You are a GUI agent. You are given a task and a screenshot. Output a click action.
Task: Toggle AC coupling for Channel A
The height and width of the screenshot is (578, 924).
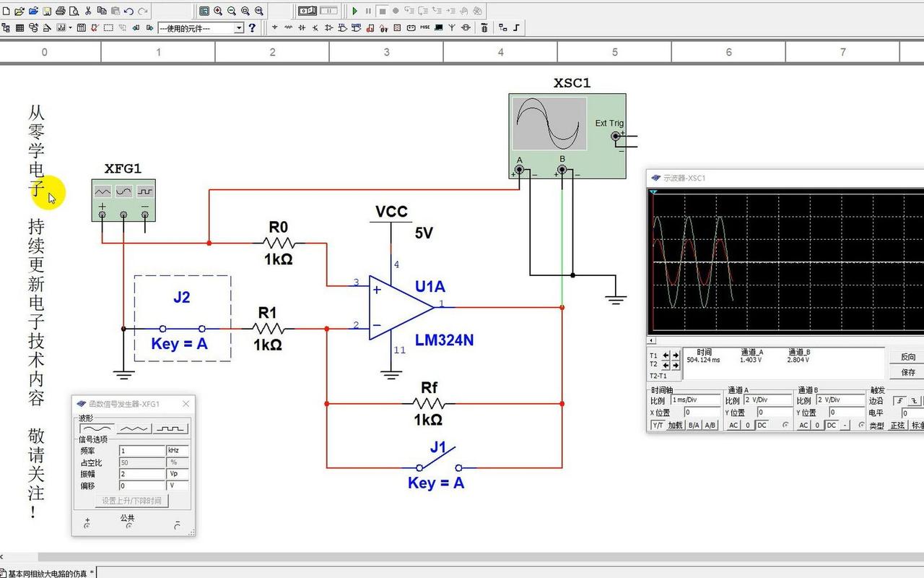(733, 426)
